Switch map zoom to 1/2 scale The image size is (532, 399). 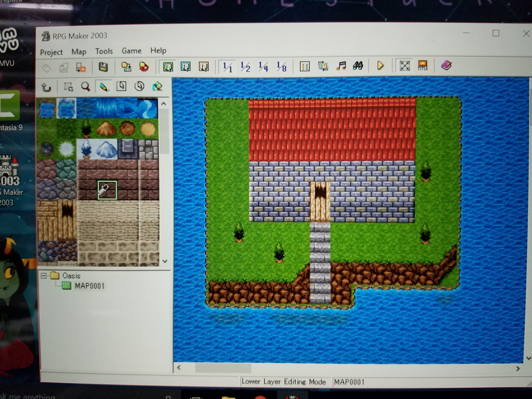pyautogui.click(x=245, y=67)
